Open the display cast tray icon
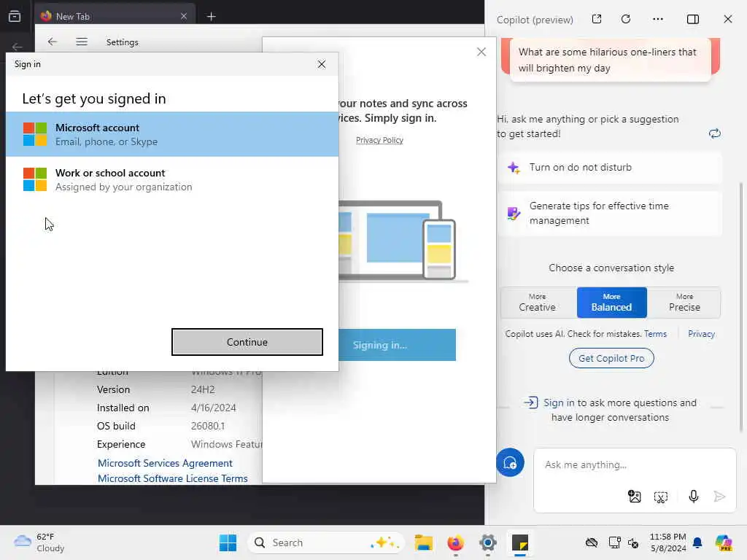 (x=614, y=542)
